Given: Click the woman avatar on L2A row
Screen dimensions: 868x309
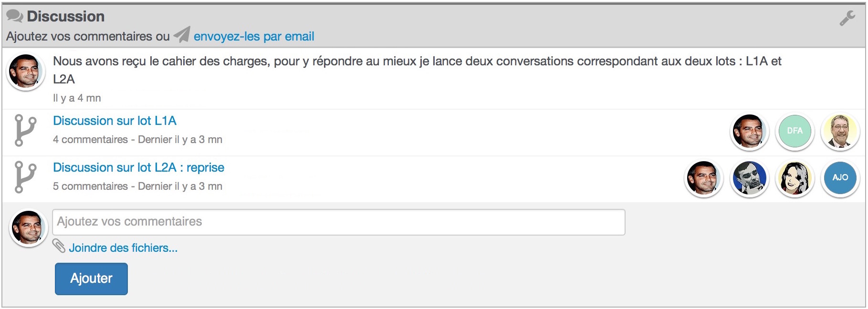Looking at the screenshot, I should pyautogui.click(x=795, y=177).
